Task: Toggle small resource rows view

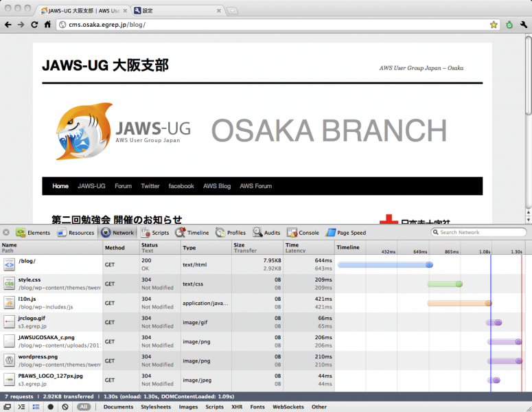Action: 36,407
